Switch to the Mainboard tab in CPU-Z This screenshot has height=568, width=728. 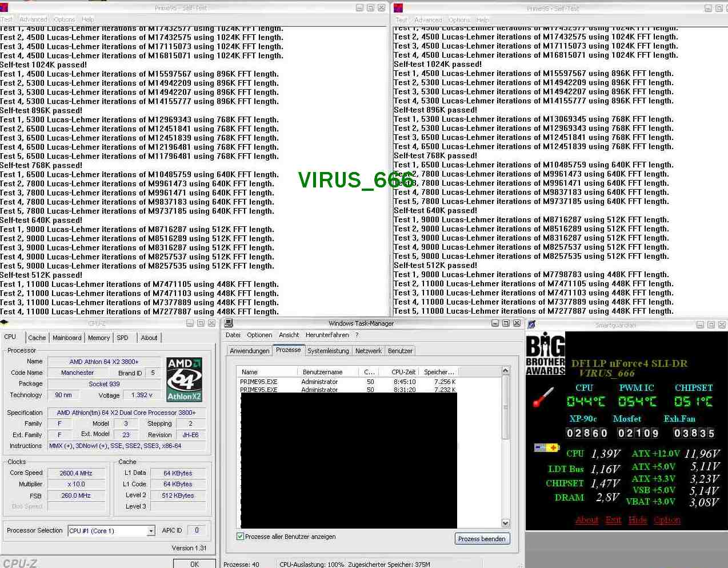coord(67,338)
